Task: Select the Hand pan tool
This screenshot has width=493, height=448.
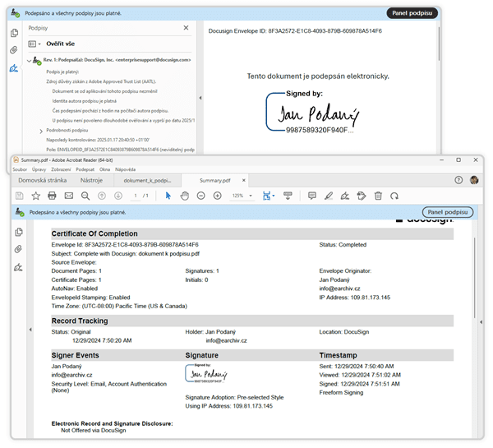Action: pos(185,196)
